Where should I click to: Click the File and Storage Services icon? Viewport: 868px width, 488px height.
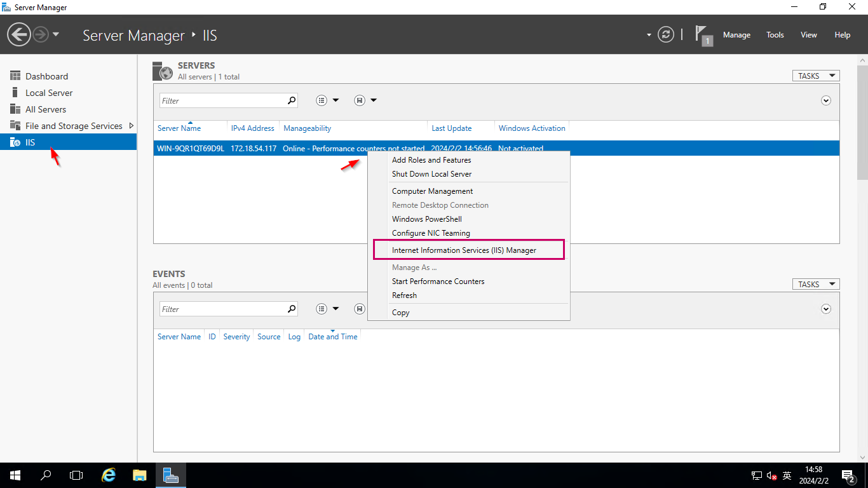tap(15, 126)
